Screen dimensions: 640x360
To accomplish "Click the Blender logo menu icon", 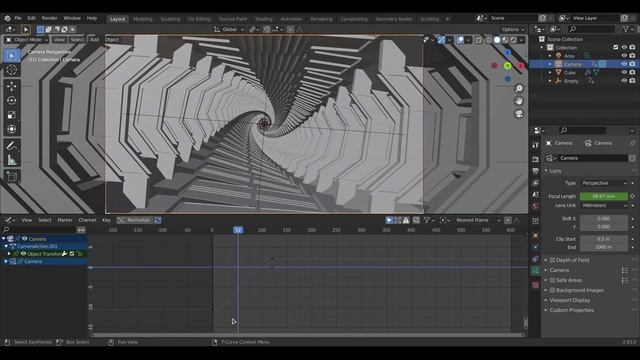I will pos(7,18).
